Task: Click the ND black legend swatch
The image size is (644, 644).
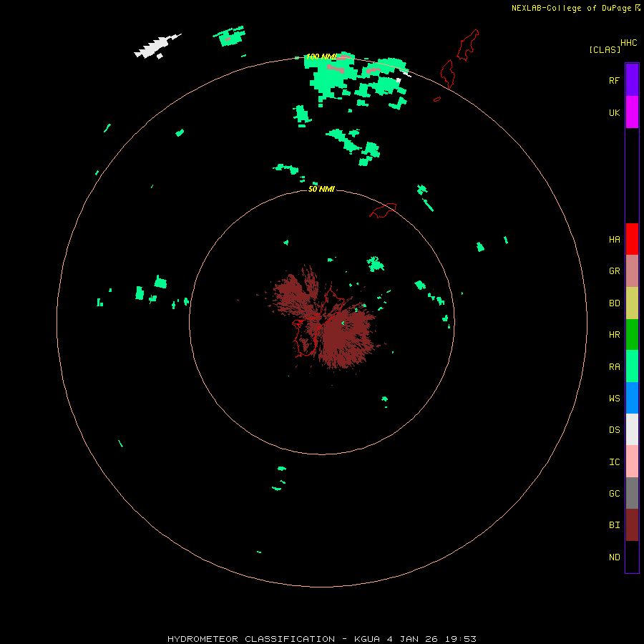Action: [x=632, y=557]
